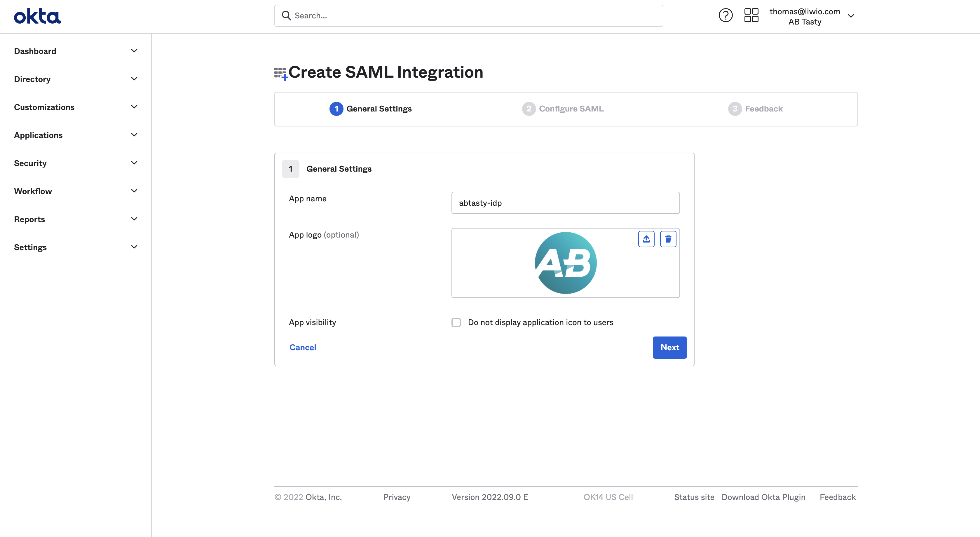980x537 pixels.
Task: Click Download Okta Plugin link
Action: [x=763, y=497]
